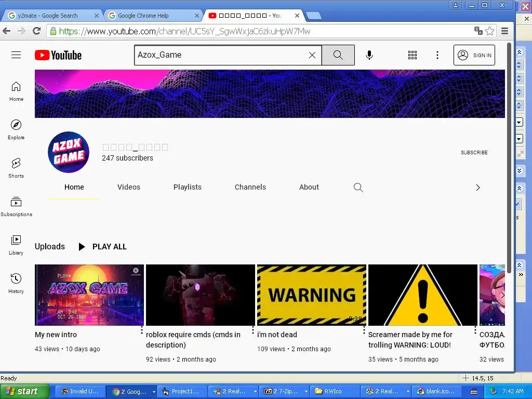Click the page vertical scrollbar
Screen dimensions: 532x399
tap(509, 157)
